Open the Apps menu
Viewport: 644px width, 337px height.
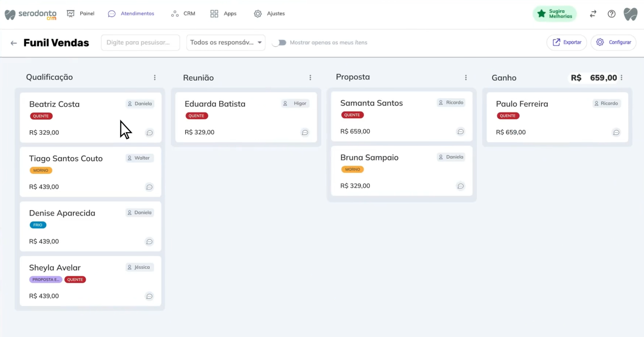tap(223, 13)
